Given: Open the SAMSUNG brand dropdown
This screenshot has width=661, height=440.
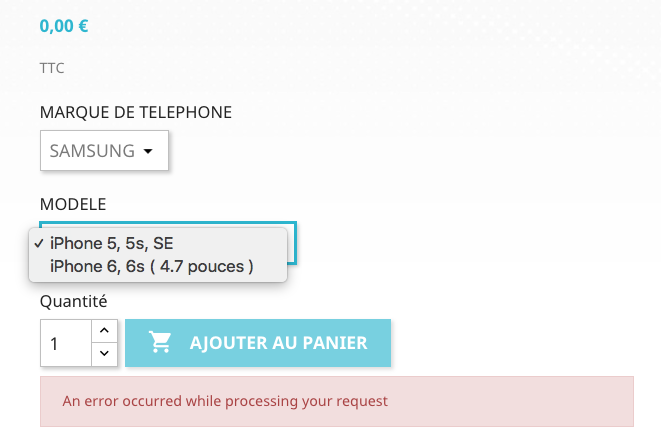Looking at the screenshot, I should click(104, 150).
